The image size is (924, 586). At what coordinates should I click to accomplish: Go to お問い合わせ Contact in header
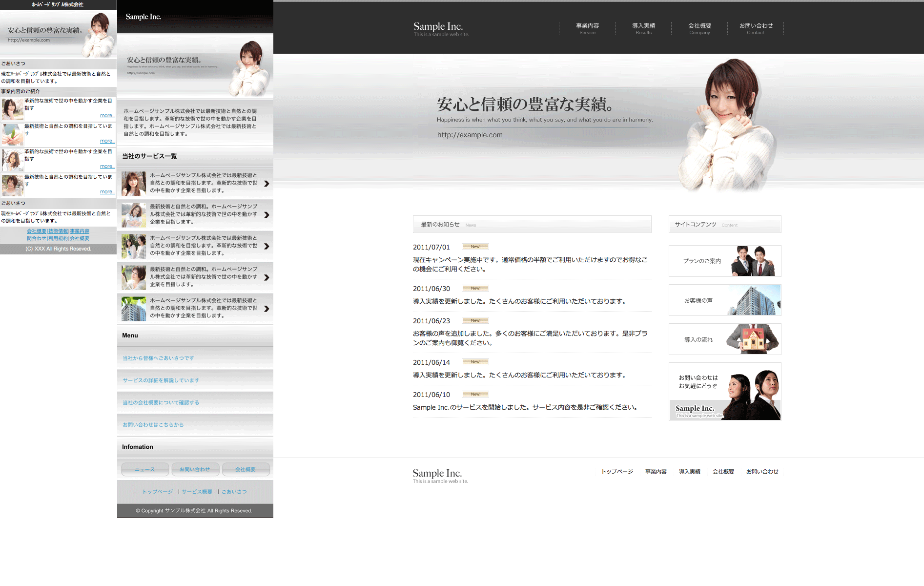(x=756, y=28)
